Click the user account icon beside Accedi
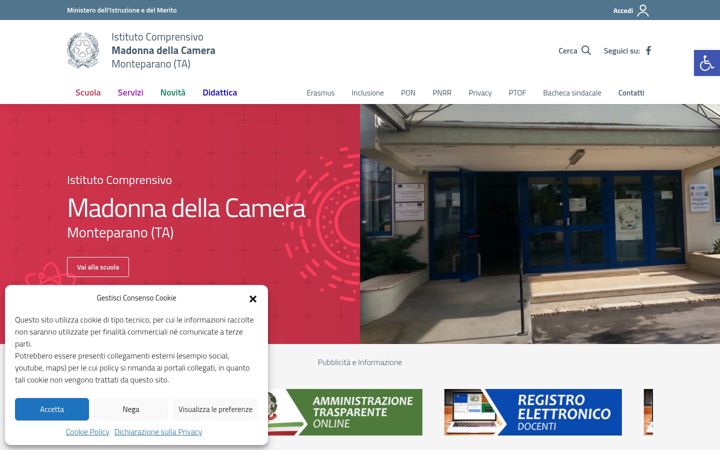Image resolution: width=720 pixels, height=450 pixels. (x=643, y=10)
